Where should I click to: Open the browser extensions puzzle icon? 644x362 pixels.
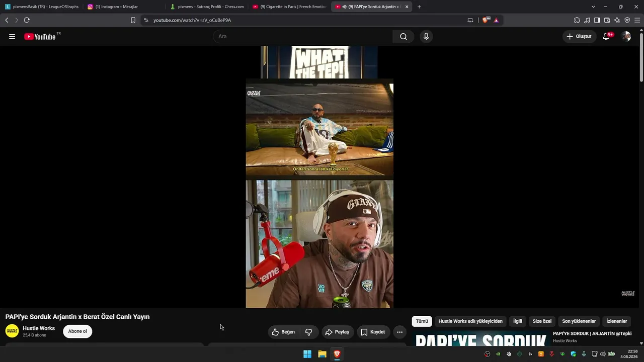(x=577, y=20)
